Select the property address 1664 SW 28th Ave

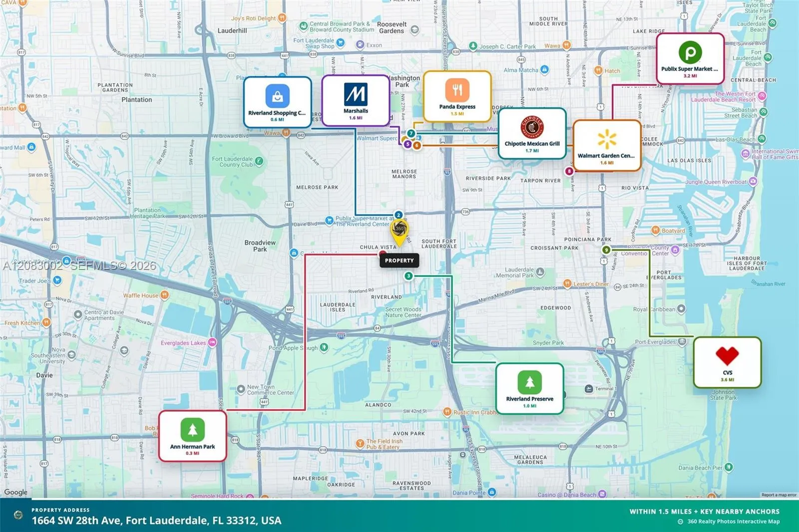pyautogui.click(x=156, y=521)
